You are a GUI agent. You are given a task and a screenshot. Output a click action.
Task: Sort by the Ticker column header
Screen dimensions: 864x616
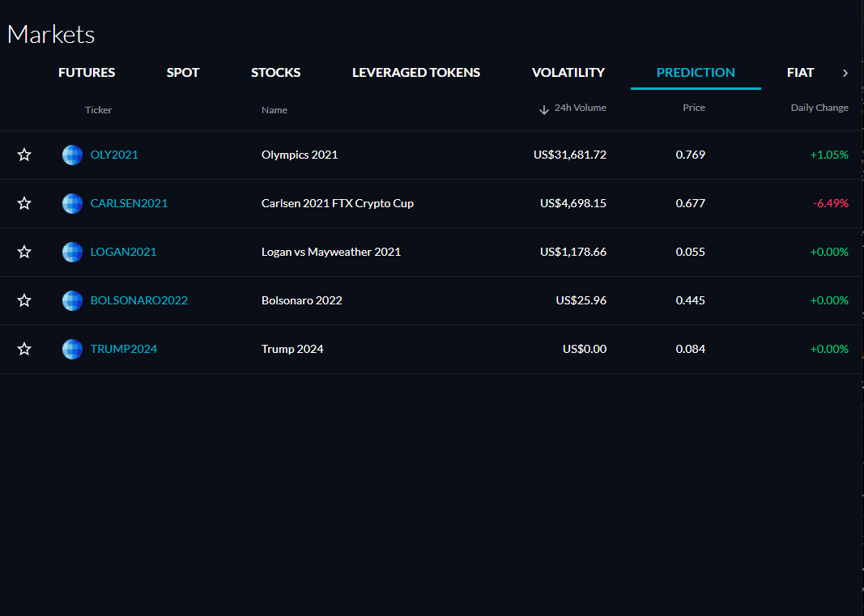(x=98, y=109)
